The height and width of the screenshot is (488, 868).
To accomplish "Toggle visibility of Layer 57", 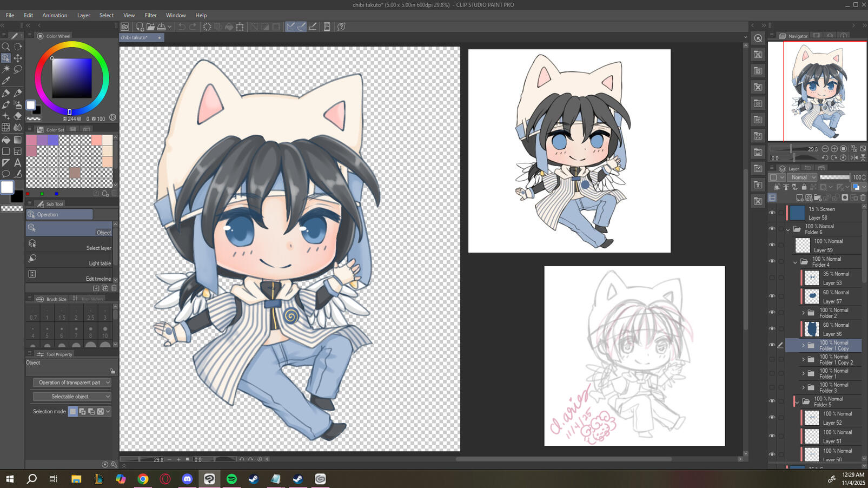I will coord(772,296).
